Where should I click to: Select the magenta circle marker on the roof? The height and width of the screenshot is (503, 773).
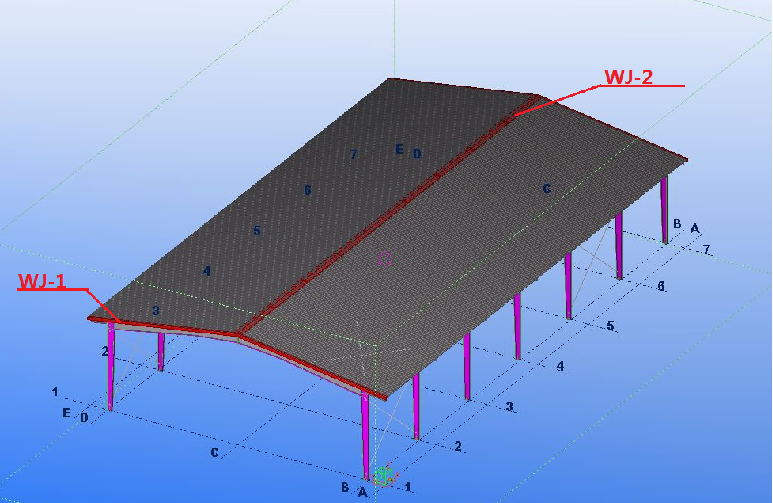(x=385, y=259)
